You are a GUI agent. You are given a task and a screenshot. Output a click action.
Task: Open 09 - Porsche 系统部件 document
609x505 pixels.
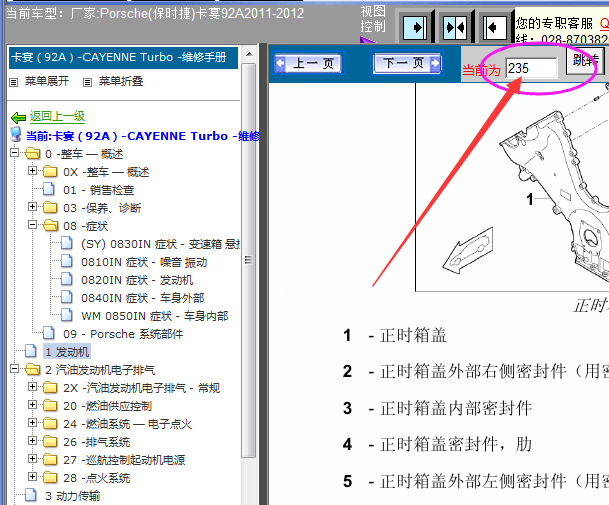click(x=123, y=334)
